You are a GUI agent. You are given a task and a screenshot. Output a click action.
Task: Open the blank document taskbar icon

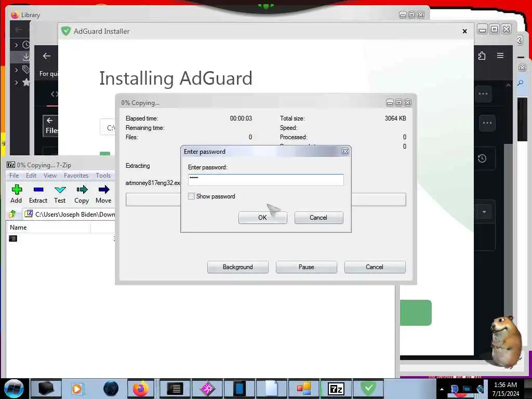click(271, 389)
